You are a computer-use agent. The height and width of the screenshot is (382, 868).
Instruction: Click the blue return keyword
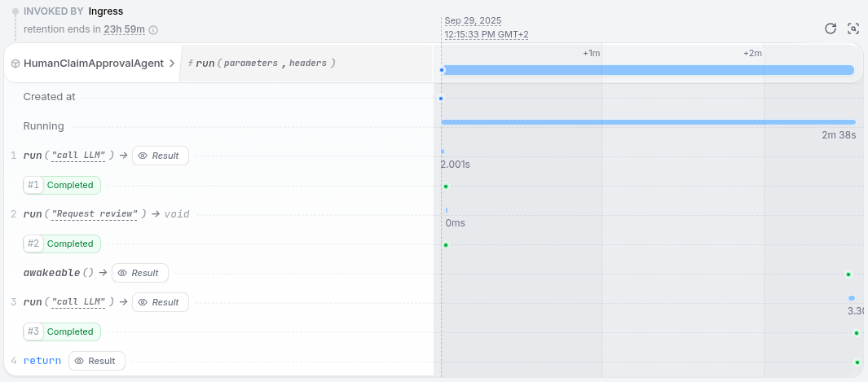pyautogui.click(x=42, y=361)
